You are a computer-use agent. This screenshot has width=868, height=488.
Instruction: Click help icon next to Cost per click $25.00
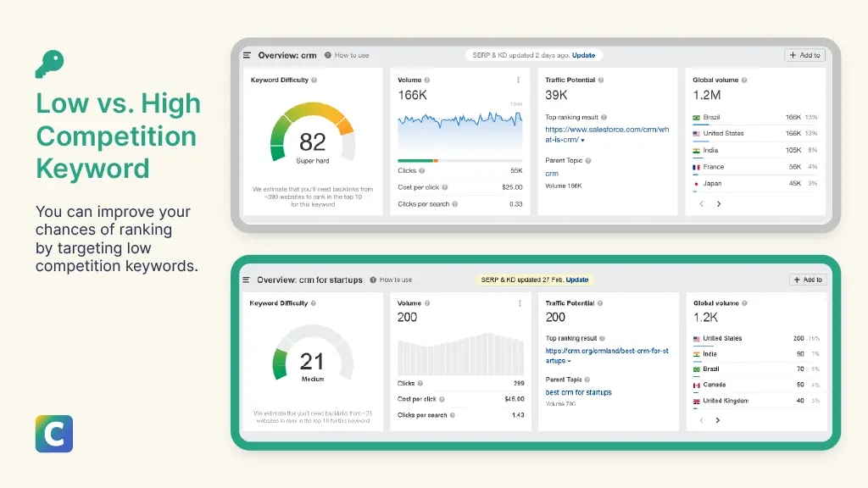444,187
